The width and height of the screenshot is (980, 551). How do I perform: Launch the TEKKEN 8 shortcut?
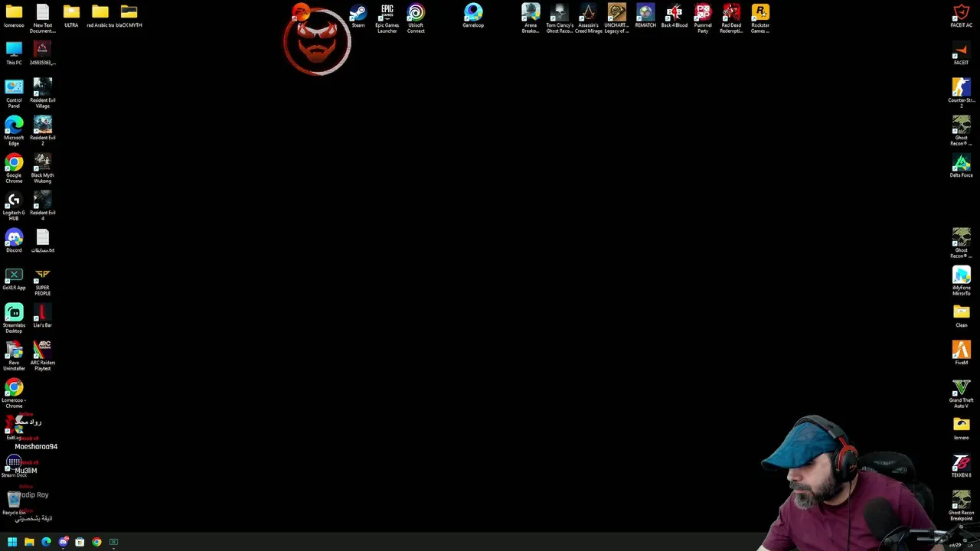(x=962, y=466)
